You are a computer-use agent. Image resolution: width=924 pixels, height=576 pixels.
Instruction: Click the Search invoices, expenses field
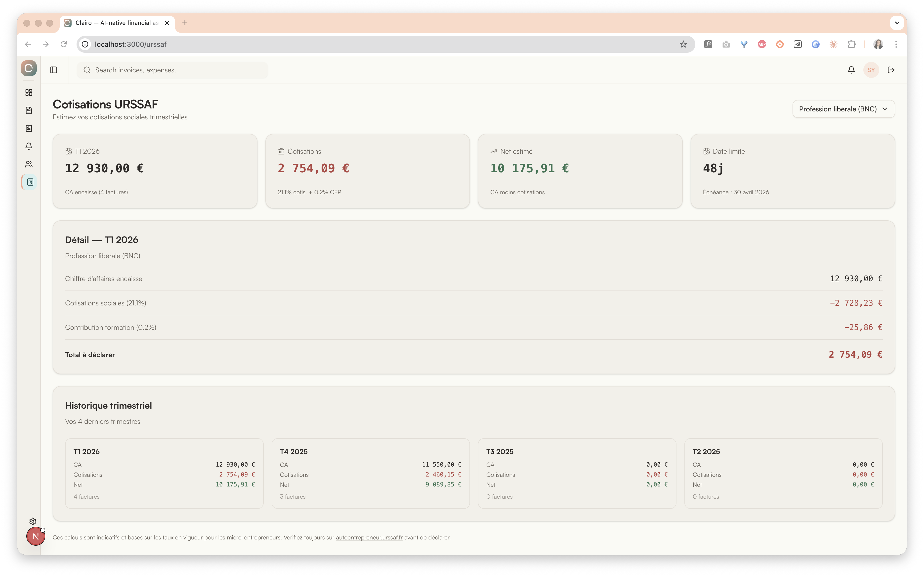172,70
